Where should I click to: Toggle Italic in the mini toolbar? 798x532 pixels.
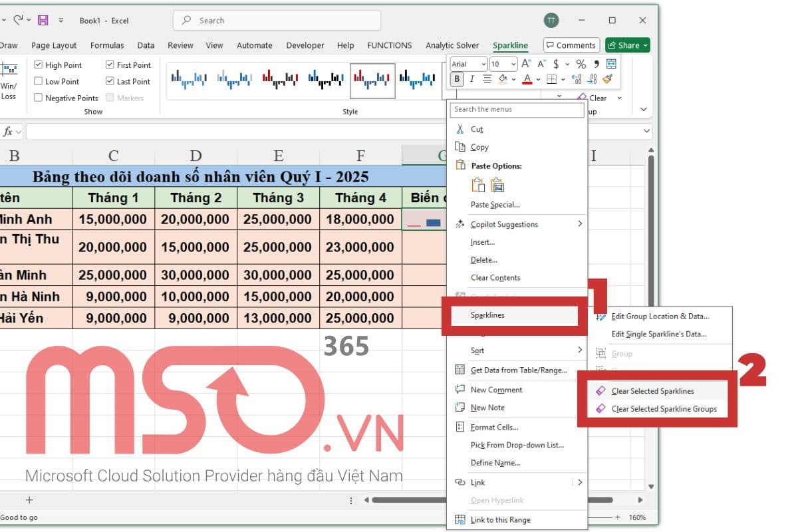point(472,79)
